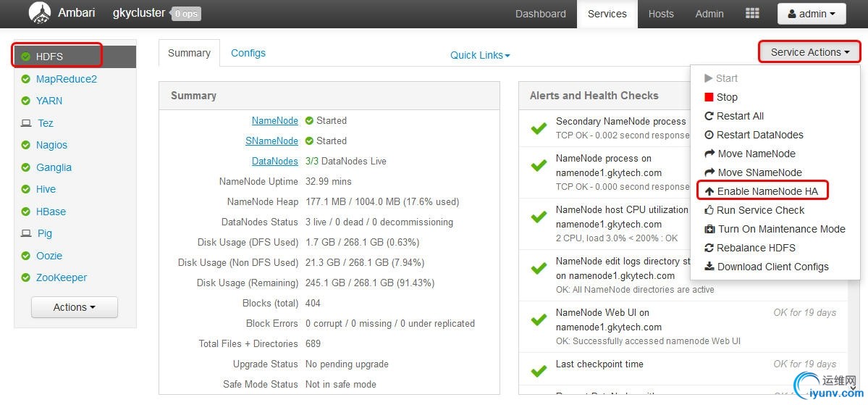Click the Ambari logo icon
Image resolution: width=868 pixels, height=405 pixels.
pos(39,12)
